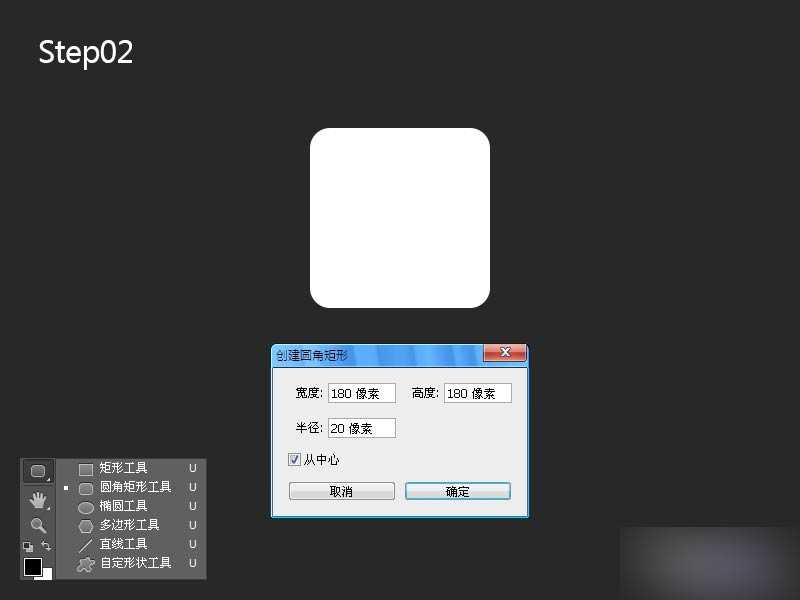Click the 半径 radius input field
Screen dimensions: 800x600
[362, 427]
